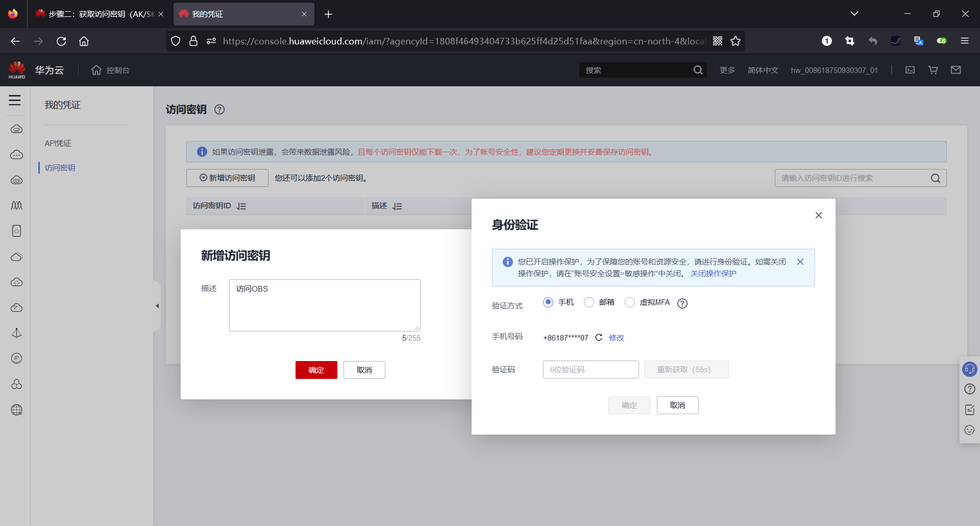Open the messages envelope icon in top bar
This screenshot has width=980, height=526.
(x=957, y=70)
